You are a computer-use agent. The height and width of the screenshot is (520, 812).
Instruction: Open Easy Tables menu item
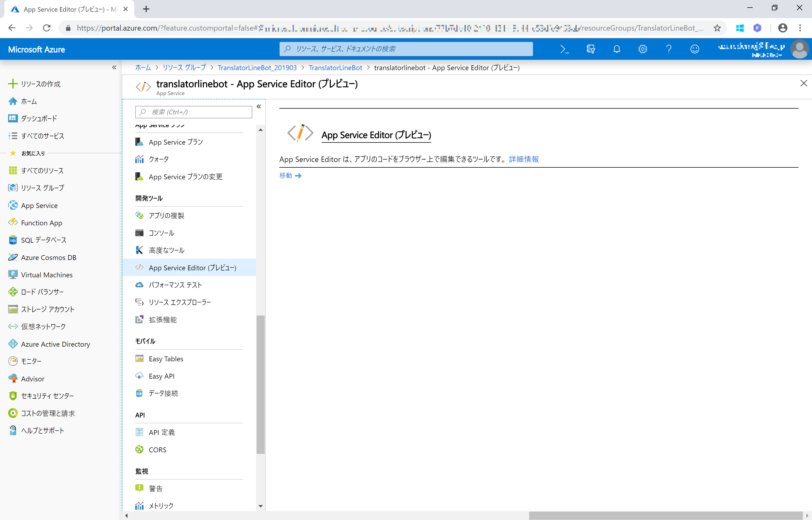pyautogui.click(x=166, y=359)
